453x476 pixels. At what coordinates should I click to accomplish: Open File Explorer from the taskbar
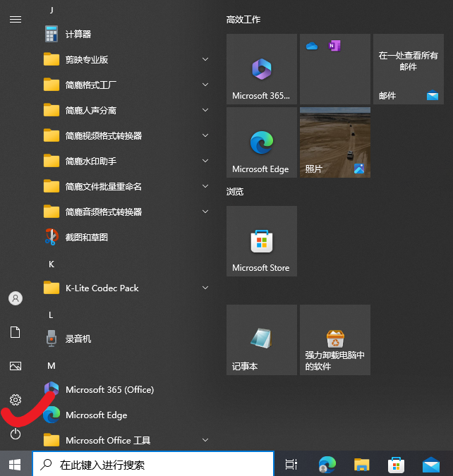(x=361, y=465)
